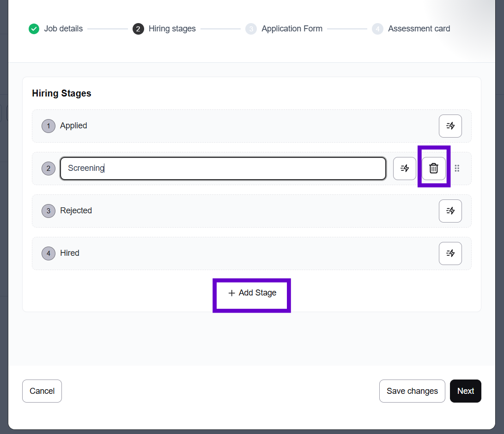
Task: Open automation settings for Hired stage
Action: click(450, 253)
